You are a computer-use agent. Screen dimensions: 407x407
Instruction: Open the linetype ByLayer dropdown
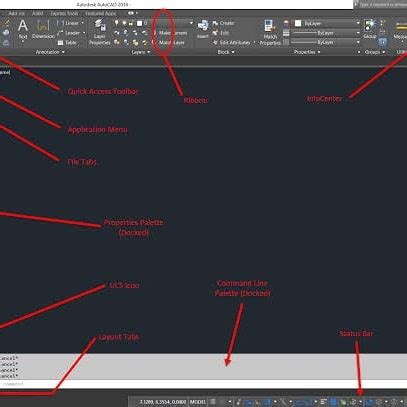pos(358,42)
